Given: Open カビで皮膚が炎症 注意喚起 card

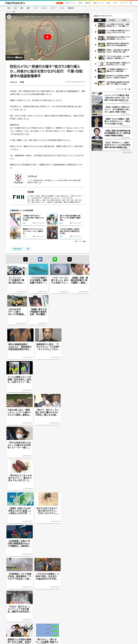Looking at the screenshot, I should pos(20,573).
